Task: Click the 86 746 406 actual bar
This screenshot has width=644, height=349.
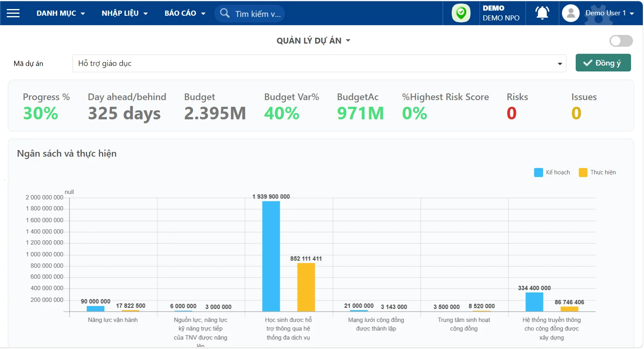Action: click(x=569, y=309)
